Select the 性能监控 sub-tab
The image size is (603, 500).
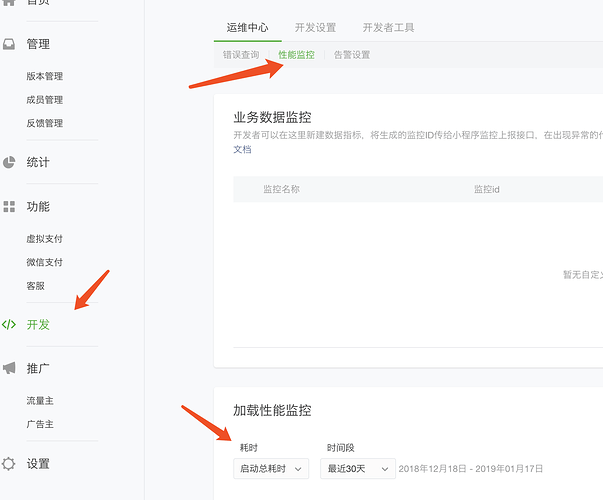click(296, 55)
